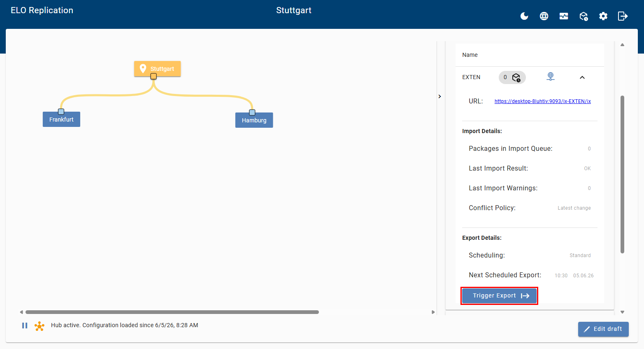The width and height of the screenshot is (644, 349).
Task: Click the 'Scheduling:' label
Action: click(487, 255)
